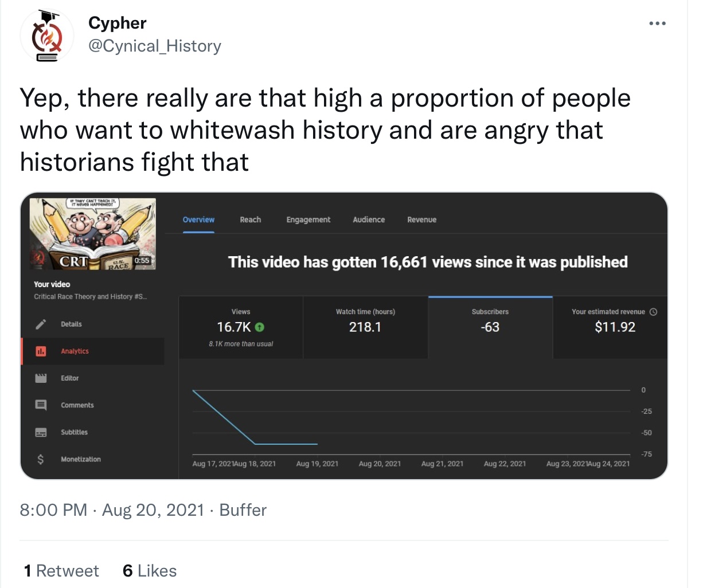Click the CRT video thumbnail
703x588 pixels.
pos(92,234)
